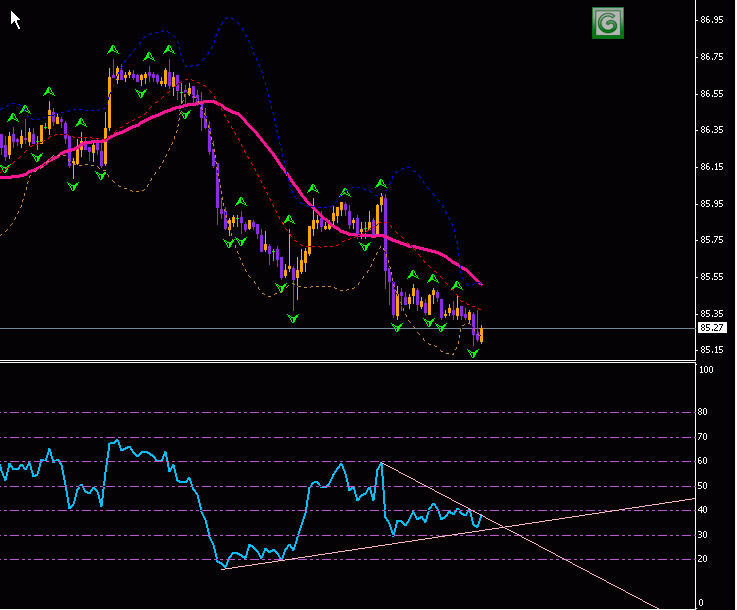Click the 86.95 label on the price axis
Image resolution: width=737 pixels, height=610 pixels.
coord(712,20)
